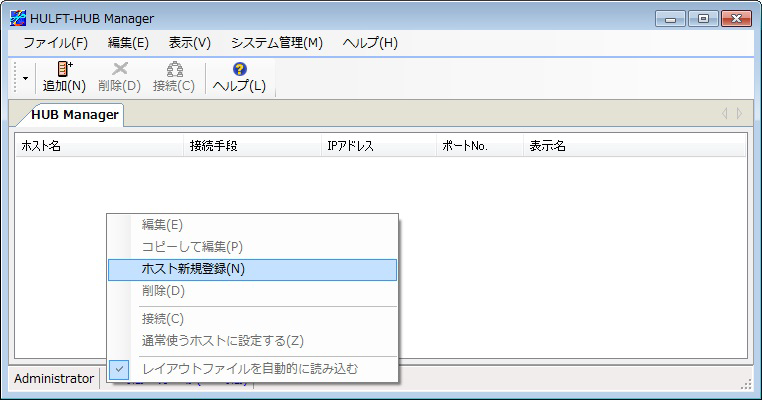Image resolution: width=762 pixels, height=400 pixels.
Task: Choose コピーして編集(P) in the context menu
Action: [x=252, y=247]
